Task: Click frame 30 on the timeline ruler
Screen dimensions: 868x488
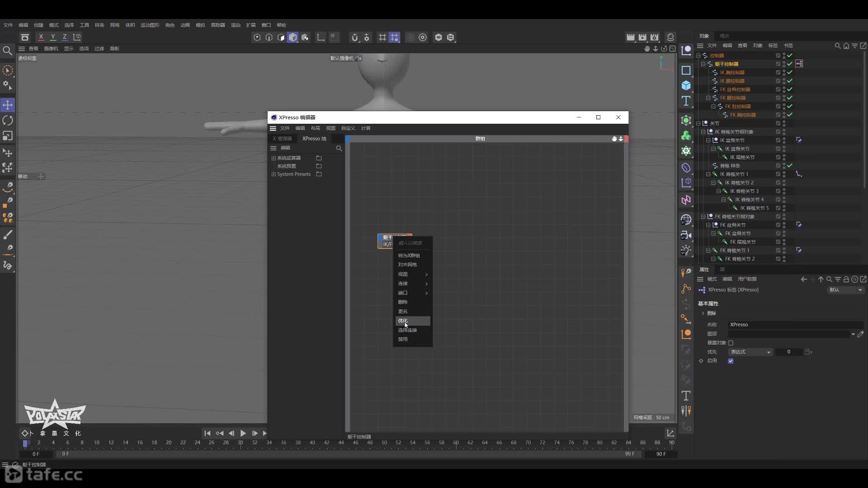Action: [x=240, y=443]
